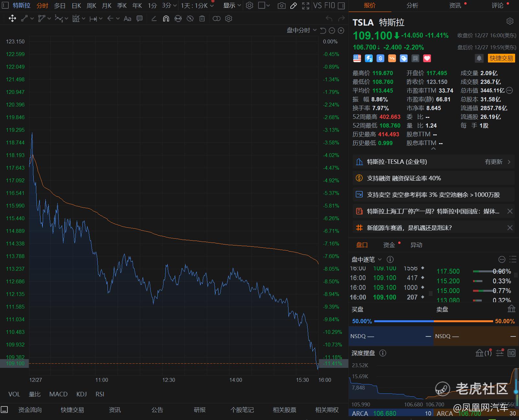The image size is (519, 420).
Task: Click the blue price tag icon
Action: tap(404, 58)
